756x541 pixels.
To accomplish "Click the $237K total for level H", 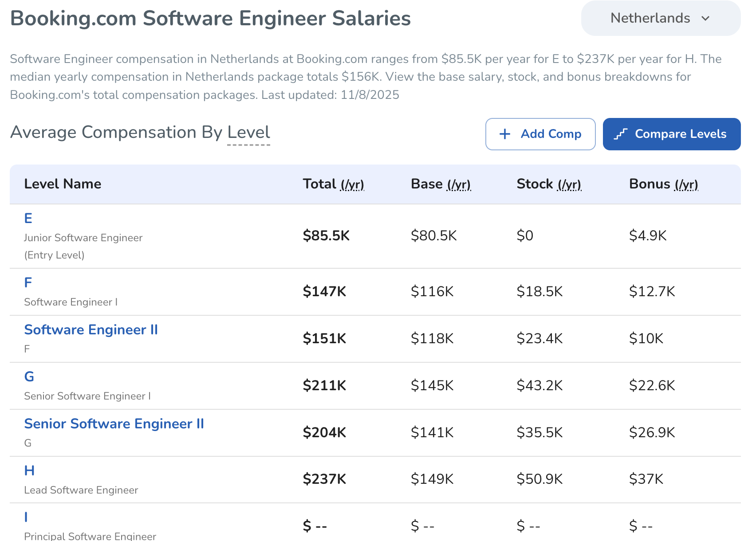I will point(324,479).
